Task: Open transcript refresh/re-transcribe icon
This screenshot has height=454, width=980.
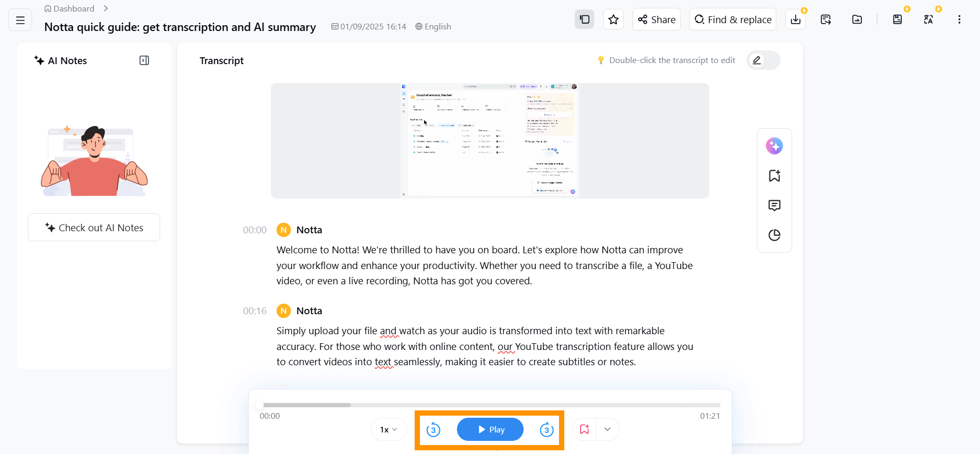Action: pos(826,19)
